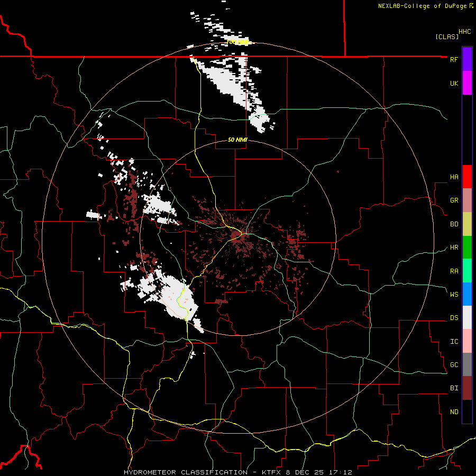Click the HR green legend swatch
Image resolution: width=476 pixels, height=476 pixels.
pos(467,248)
